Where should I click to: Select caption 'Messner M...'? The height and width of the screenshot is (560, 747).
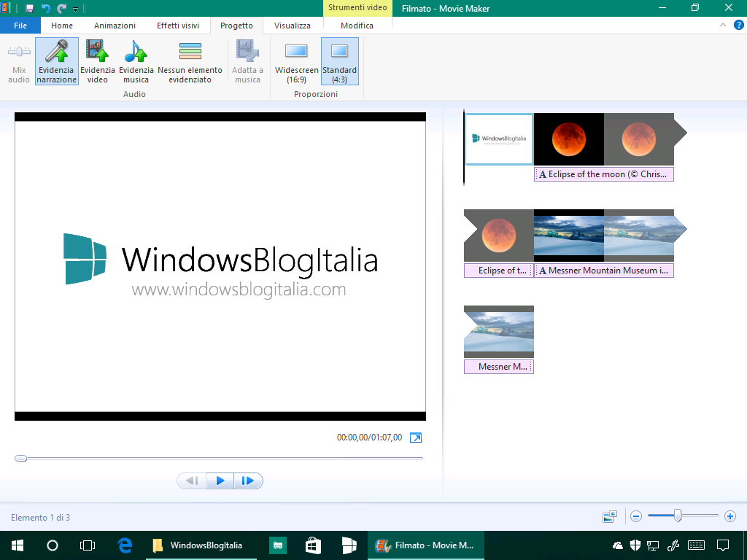(499, 367)
